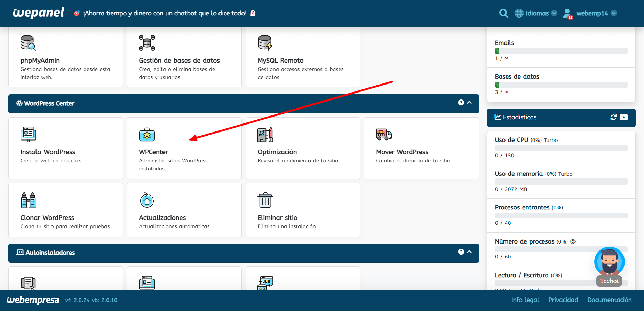Toggle visibility eye for Número de procesos
644x311 pixels.
point(573,241)
